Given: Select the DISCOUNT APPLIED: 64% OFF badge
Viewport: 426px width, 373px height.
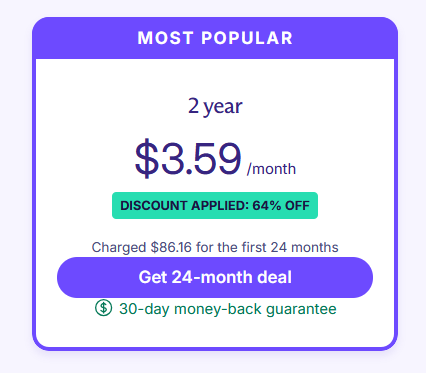Looking at the screenshot, I should [x=215, y=205].
